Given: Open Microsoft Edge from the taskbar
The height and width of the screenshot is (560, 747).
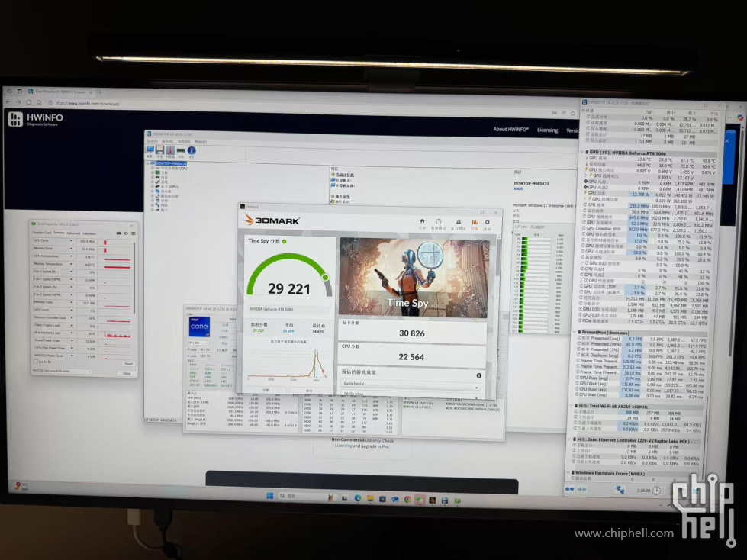Looking at the screenshot, I should pyautogui.click(x=358, y=498).
